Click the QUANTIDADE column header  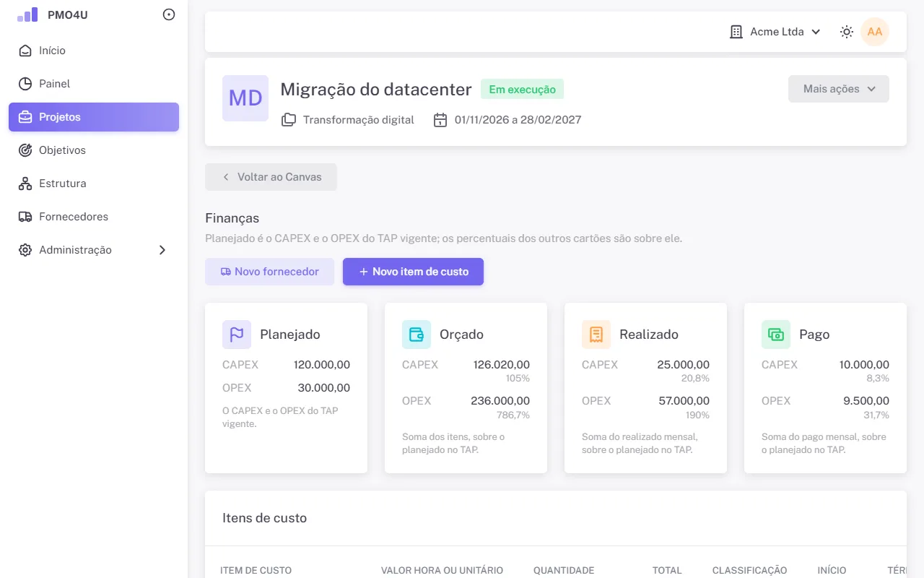coord(564,571)
